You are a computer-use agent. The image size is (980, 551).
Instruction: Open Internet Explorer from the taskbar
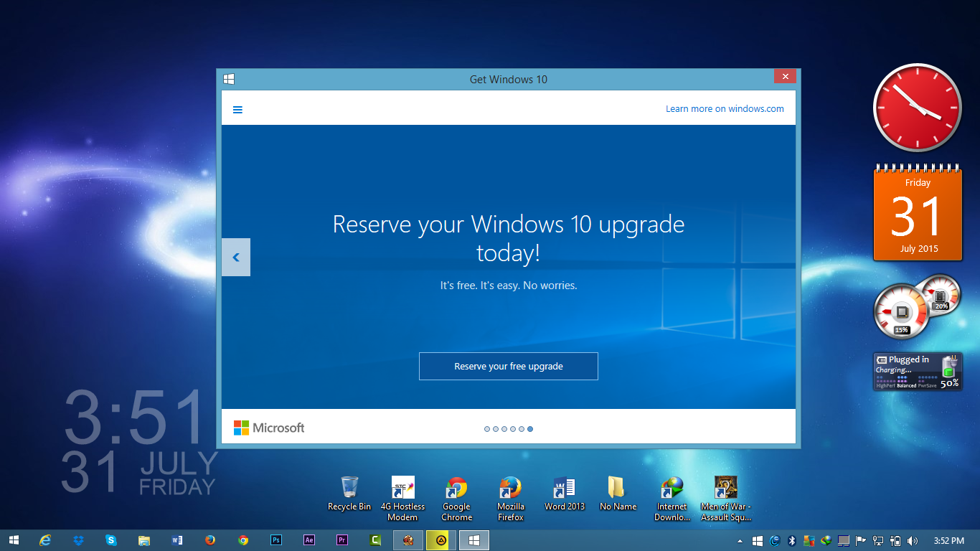coord(46,540)
